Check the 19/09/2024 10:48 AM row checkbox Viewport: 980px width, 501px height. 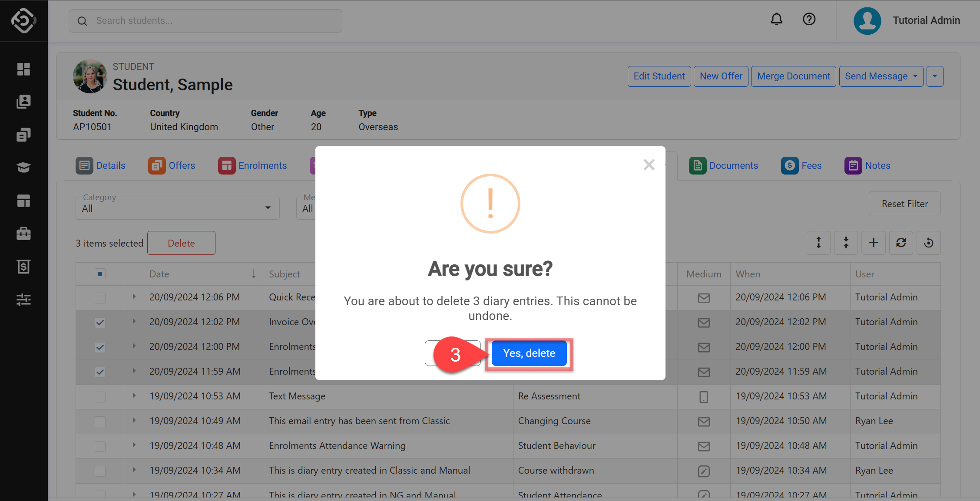[x=100, y=446]
